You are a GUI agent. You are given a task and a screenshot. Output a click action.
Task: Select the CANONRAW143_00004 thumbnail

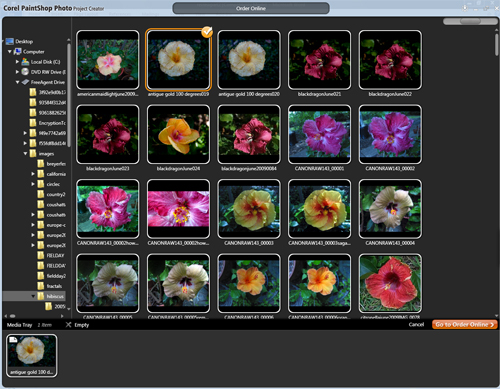[x=390, y=209]
